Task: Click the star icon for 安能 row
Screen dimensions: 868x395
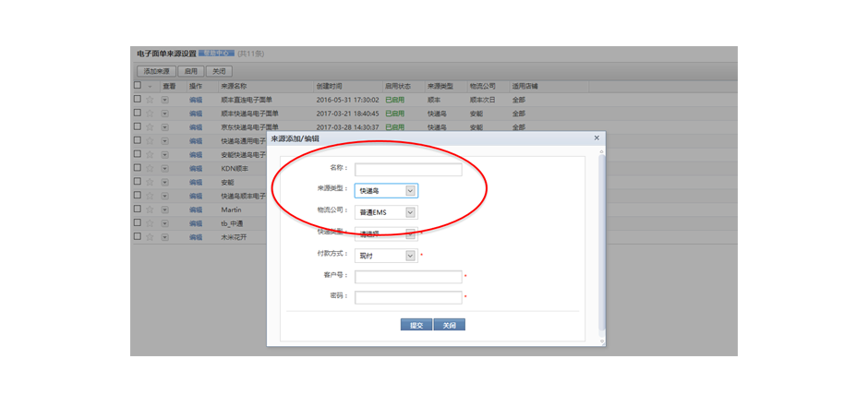Action: coord(150,183)
